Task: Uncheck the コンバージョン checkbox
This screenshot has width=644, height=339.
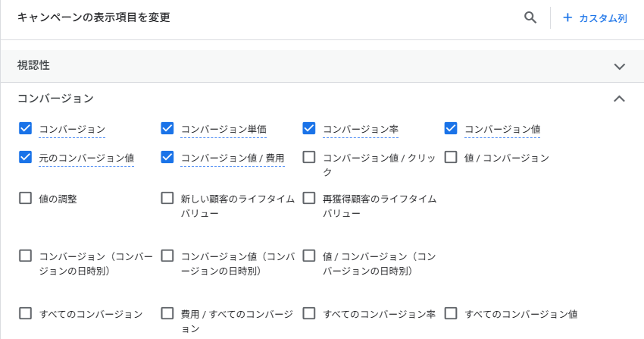Action: (x=25, y=129)
